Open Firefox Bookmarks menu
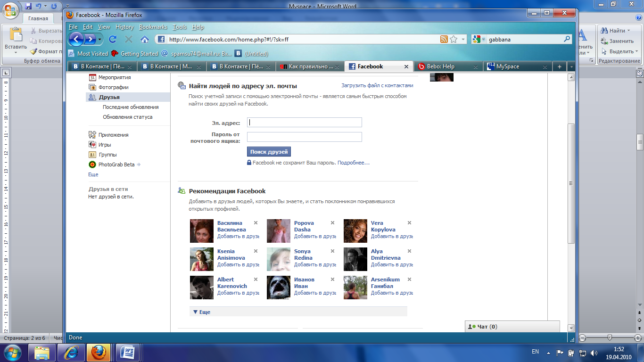Image resolution: width=644 pixels, height=362 pixels. [x=153, y=27]
